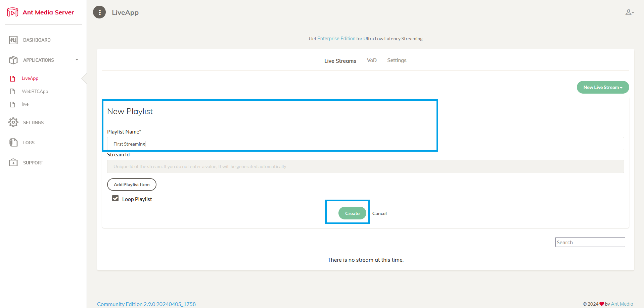644x308 pixels.
Task: Click the Logs clipboard icon
Action: pos(13,142)
